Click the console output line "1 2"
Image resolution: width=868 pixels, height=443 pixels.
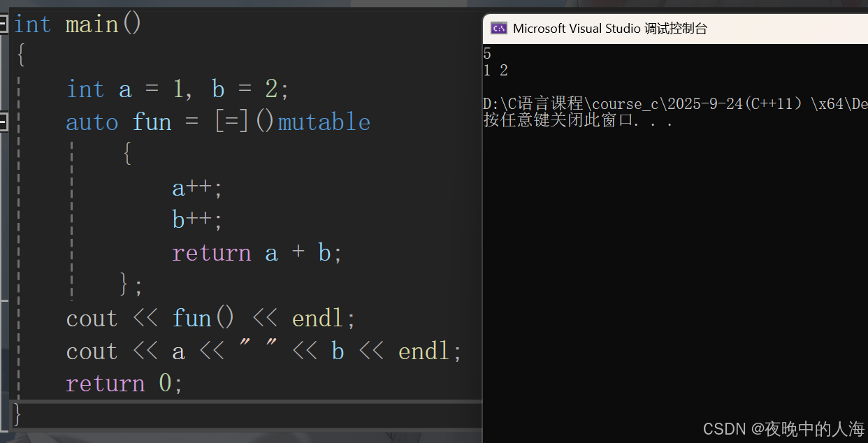tap(496, 71)
